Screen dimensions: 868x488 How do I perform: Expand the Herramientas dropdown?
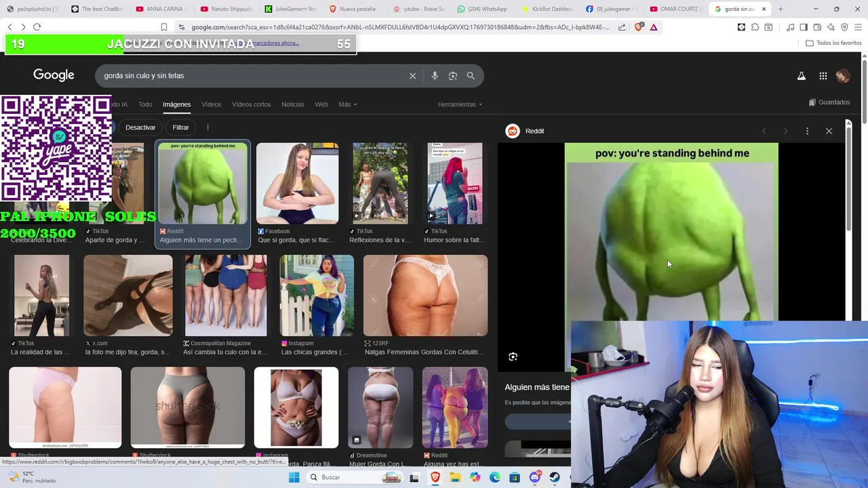pyautogui.click(x=460, y=104)
